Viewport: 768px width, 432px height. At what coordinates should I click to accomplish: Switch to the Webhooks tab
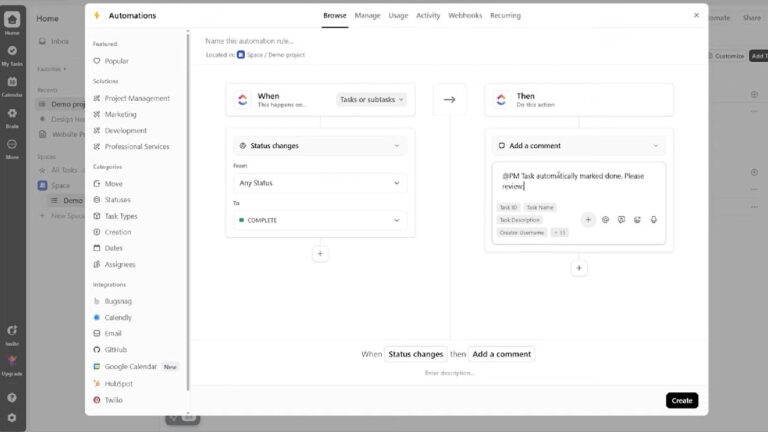click(x=465, y=16)
